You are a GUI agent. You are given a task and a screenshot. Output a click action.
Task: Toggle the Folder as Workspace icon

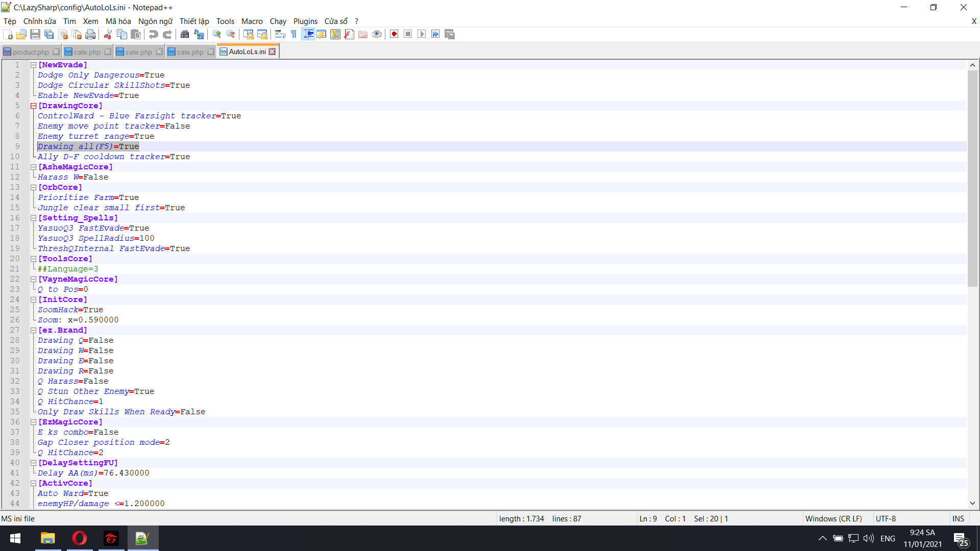[363, 34]
